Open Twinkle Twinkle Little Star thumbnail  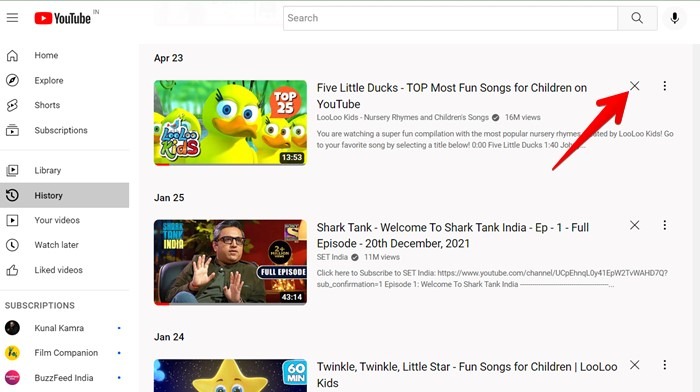pos(230,375)
